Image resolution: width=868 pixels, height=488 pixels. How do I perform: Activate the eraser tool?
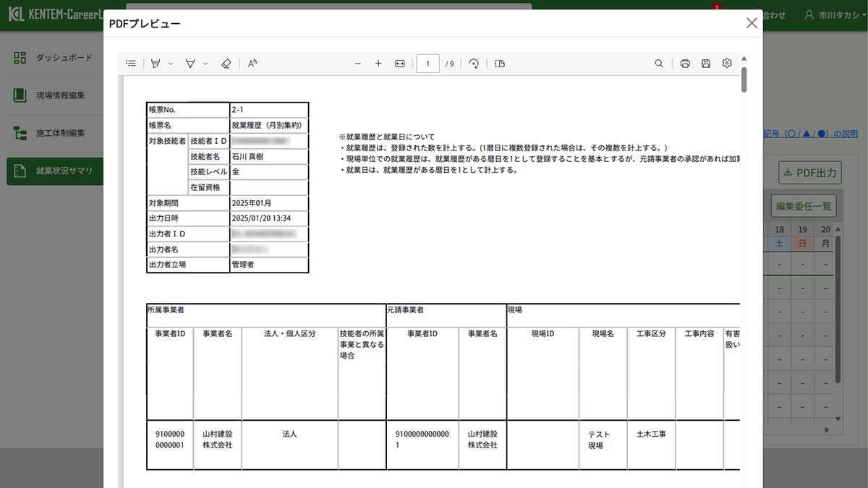[226, 64]
